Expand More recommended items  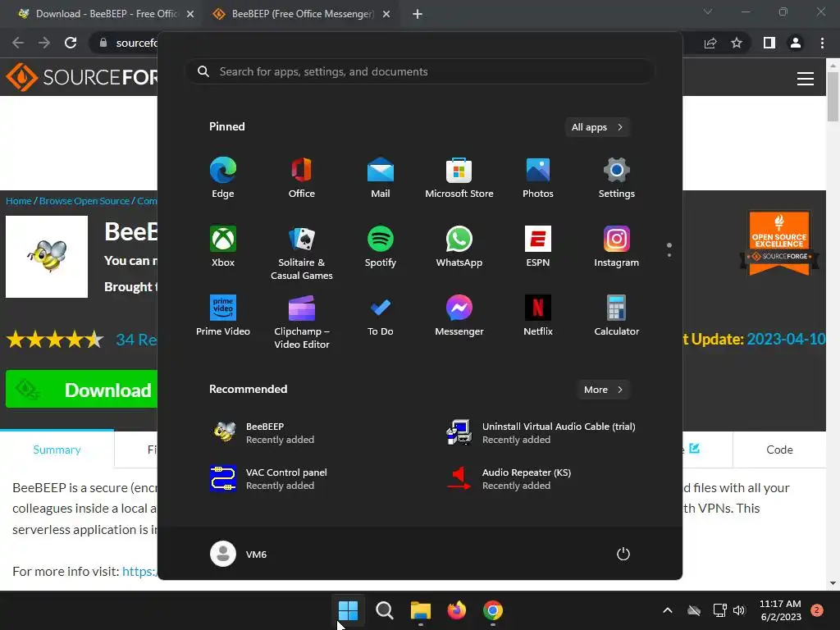click(x=604, y=390)
